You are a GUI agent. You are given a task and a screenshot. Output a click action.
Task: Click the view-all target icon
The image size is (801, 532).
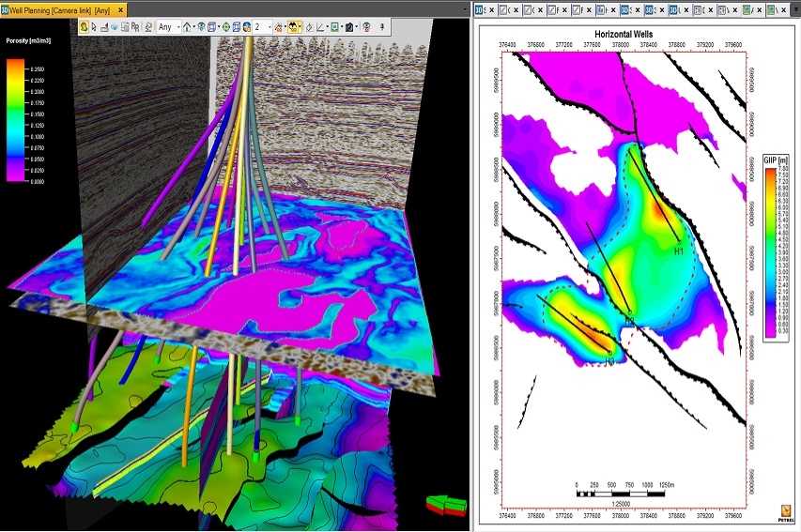226,26
